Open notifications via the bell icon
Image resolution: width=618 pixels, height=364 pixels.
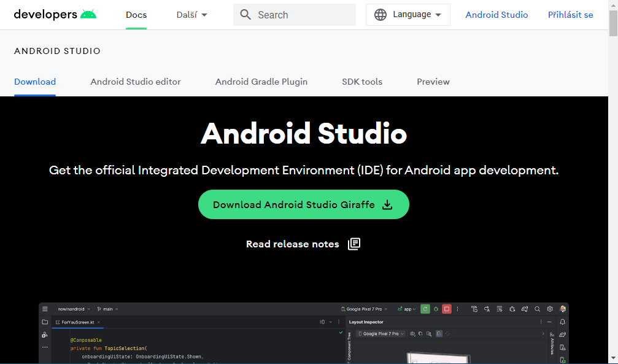pyautogui.click(x=562, y=322)
